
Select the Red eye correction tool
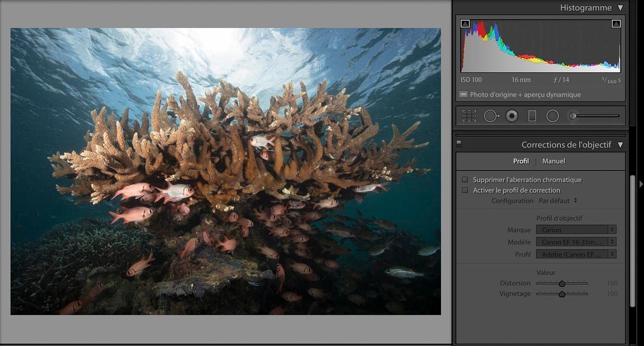click(x=512, y=116)
